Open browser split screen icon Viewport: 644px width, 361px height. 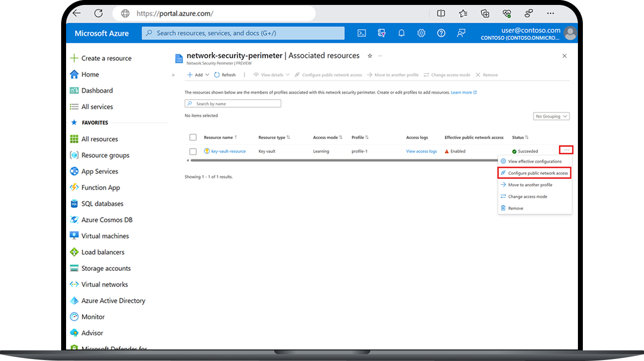point(441,13)
